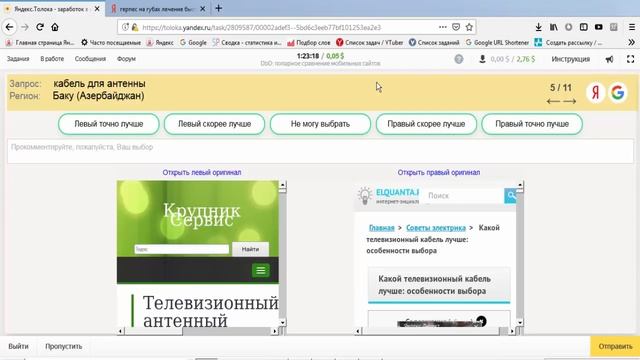Image resolution: width=640 pixels, height=360 pixels.
Task: Click right preview vertical scrollbar
Action: 520,253
